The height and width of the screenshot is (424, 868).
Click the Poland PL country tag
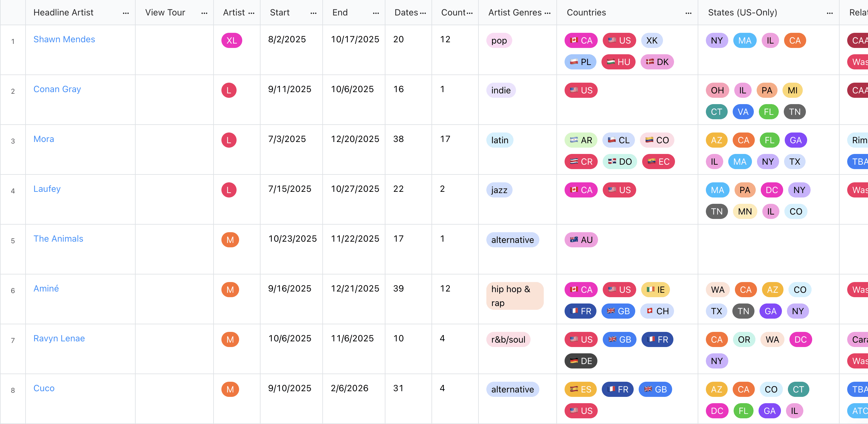point(580,62)
